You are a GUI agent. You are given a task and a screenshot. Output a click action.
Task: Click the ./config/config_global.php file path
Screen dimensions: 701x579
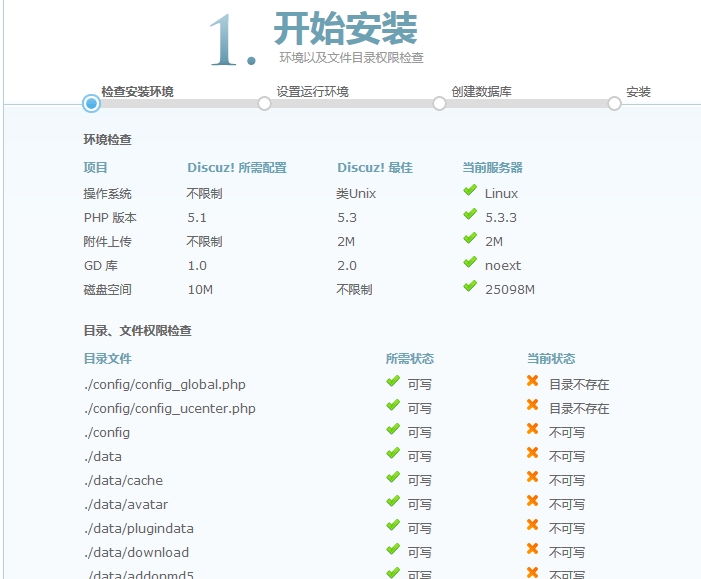point(165,385)
